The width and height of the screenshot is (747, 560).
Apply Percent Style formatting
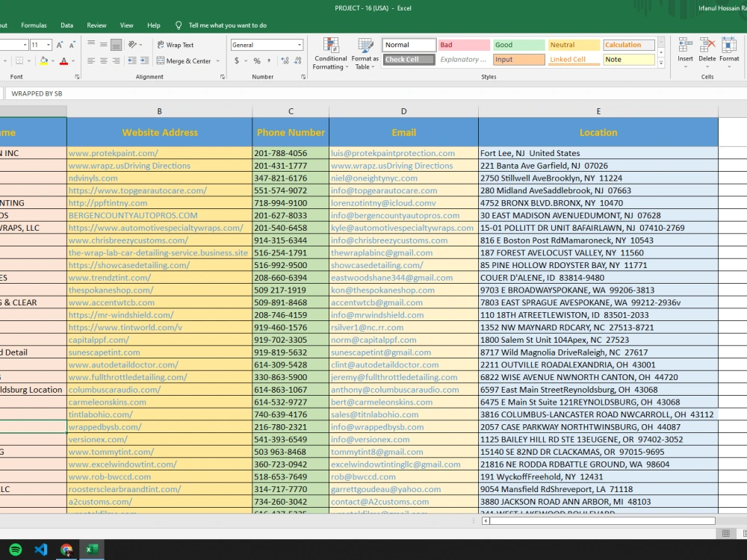coord(256,61)
